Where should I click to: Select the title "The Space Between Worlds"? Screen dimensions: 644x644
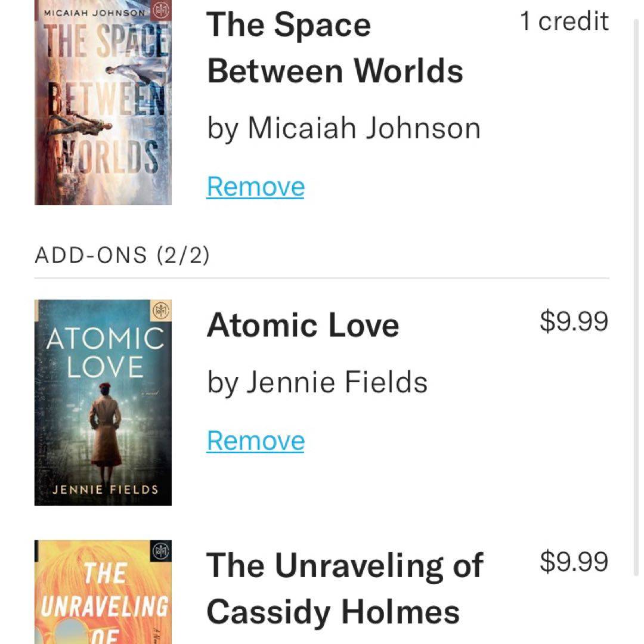(x=335, y=48)
